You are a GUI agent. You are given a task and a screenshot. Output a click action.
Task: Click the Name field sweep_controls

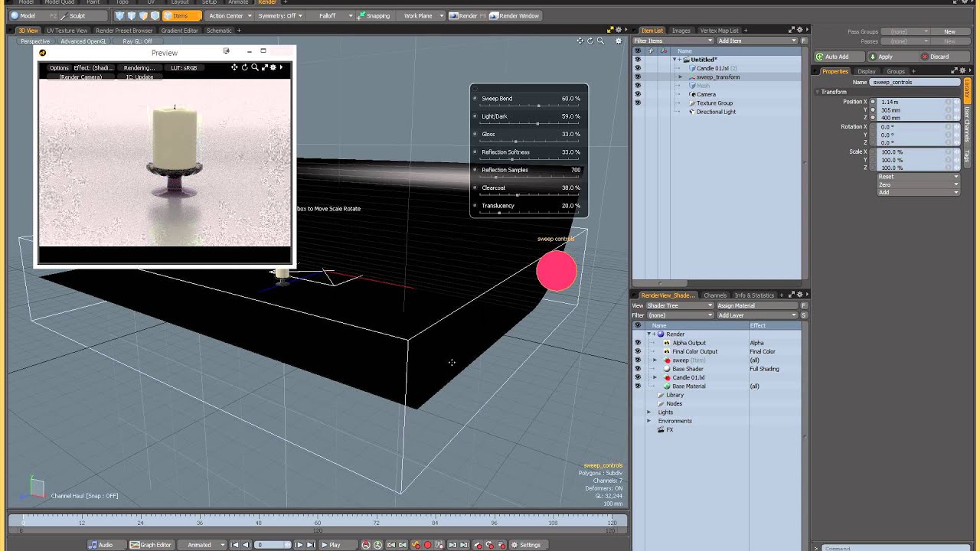coord(915,82)
